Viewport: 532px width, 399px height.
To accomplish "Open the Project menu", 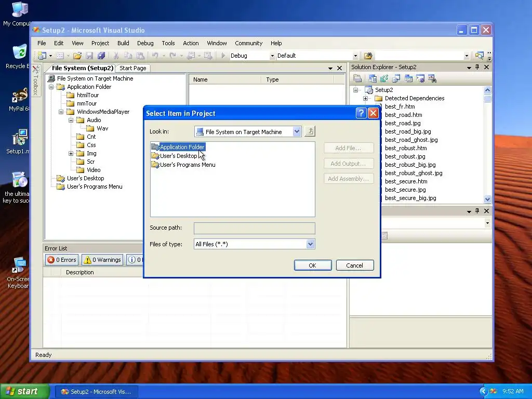I will pyautogui.click(x=100, y=43).
